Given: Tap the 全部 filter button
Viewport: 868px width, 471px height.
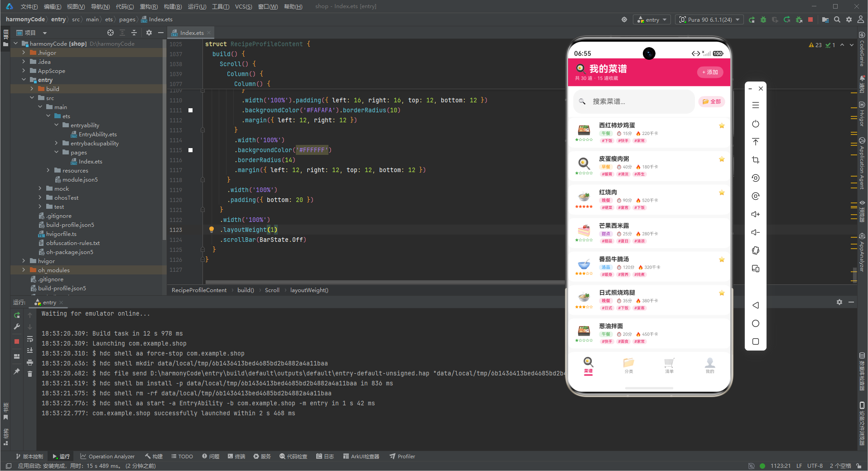Looking at the screenshot, I should (x=712, y=101).
